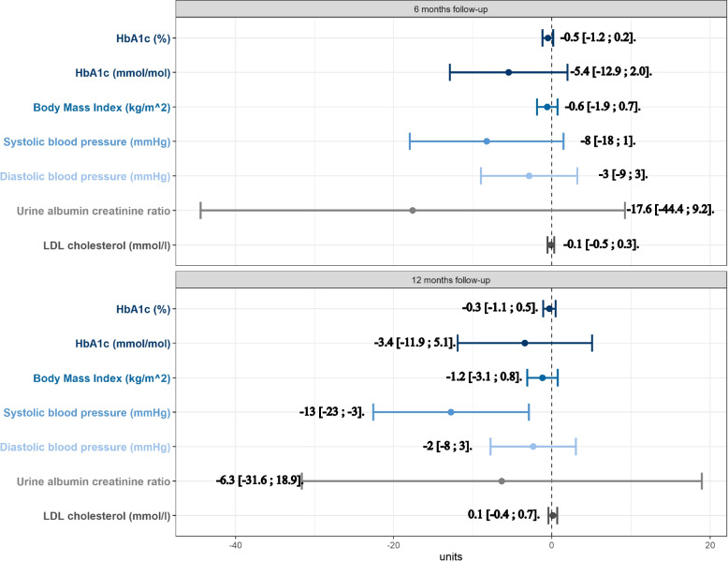The width and height of the screenshot is (728, 561).
Task: Select 'HbA1c (mmol/mol)' label in 12 months panel
Action: pyautogui.click(x=123, y=344)
